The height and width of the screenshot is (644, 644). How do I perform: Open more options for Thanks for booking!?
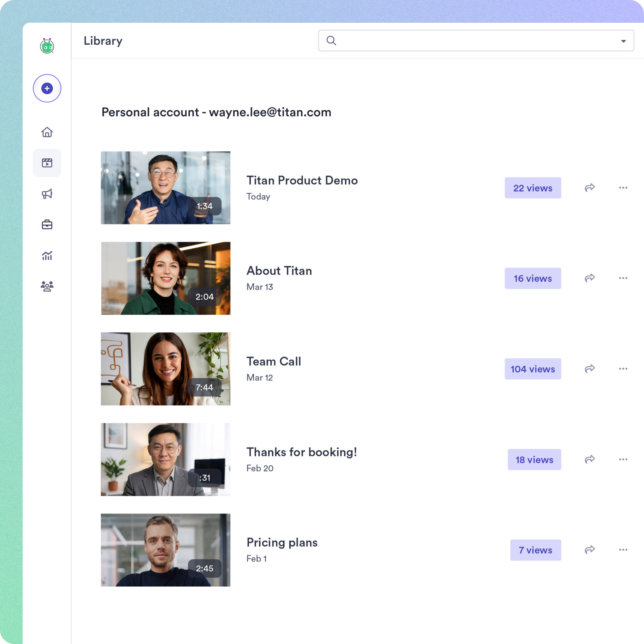(x=623, y=459)
